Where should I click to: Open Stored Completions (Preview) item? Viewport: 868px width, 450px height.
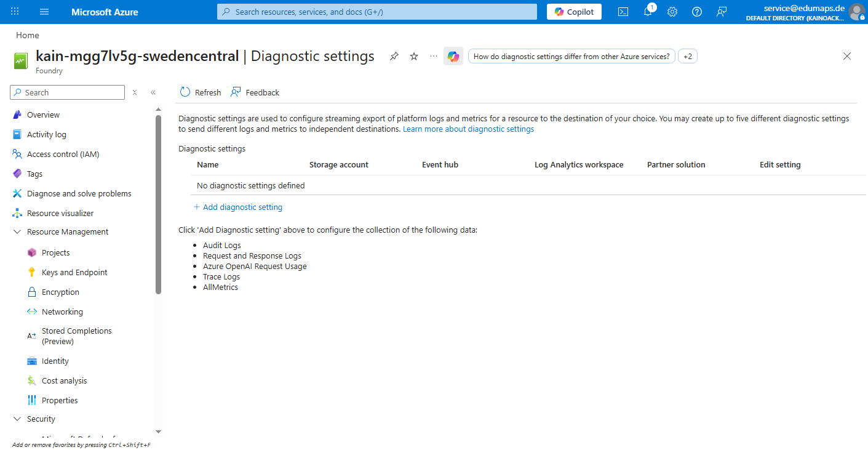pos(77,336)
